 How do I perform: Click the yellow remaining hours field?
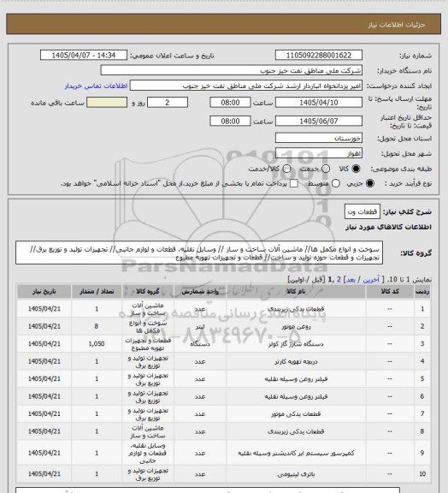tap(107, 103)
